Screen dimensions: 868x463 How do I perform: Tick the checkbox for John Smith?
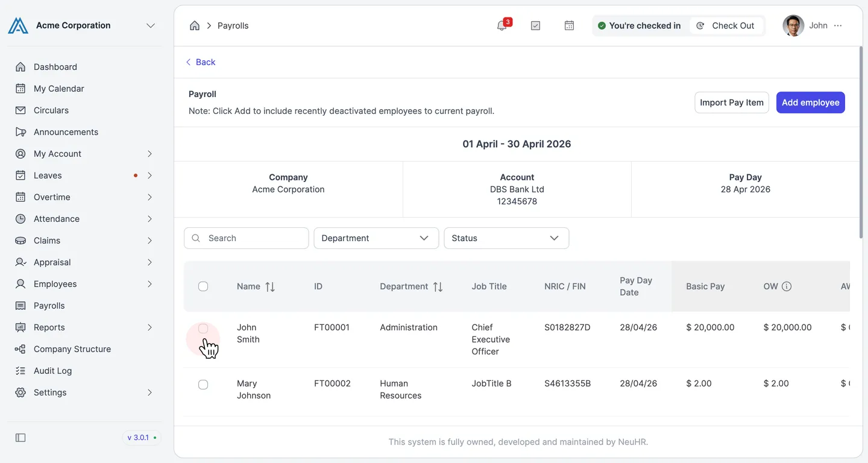203,329
